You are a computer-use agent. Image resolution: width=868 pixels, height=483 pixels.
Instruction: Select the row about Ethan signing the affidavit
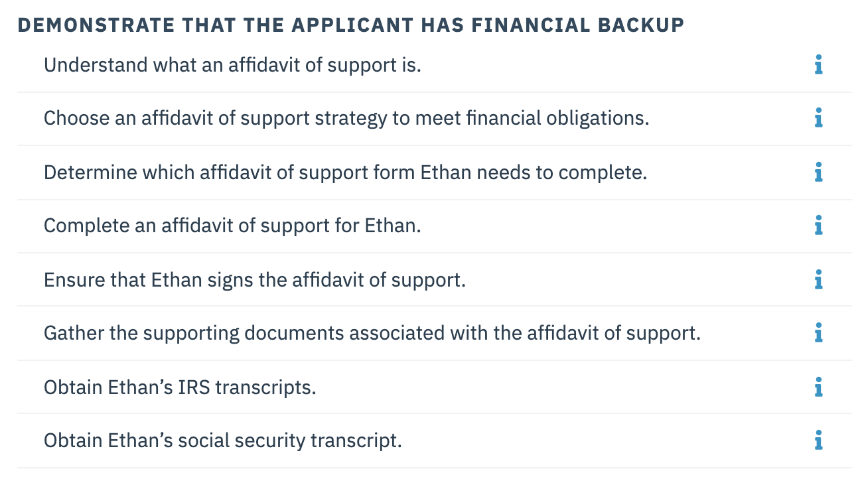(x=435, y=280)
